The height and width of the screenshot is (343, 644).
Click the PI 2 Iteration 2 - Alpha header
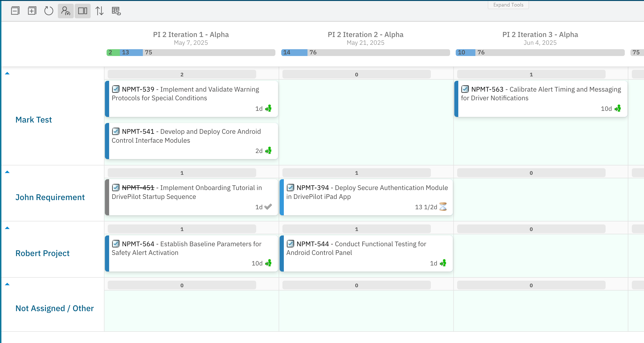tap(365, 34)
